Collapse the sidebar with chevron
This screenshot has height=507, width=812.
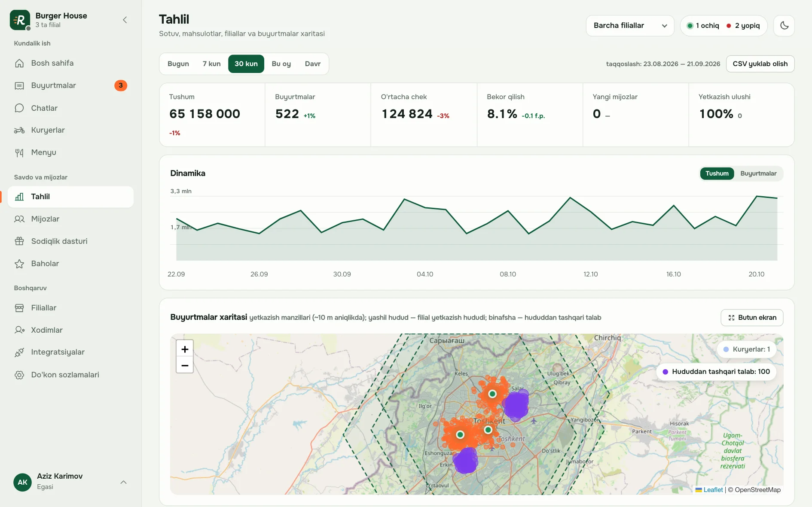click(125, 20)
